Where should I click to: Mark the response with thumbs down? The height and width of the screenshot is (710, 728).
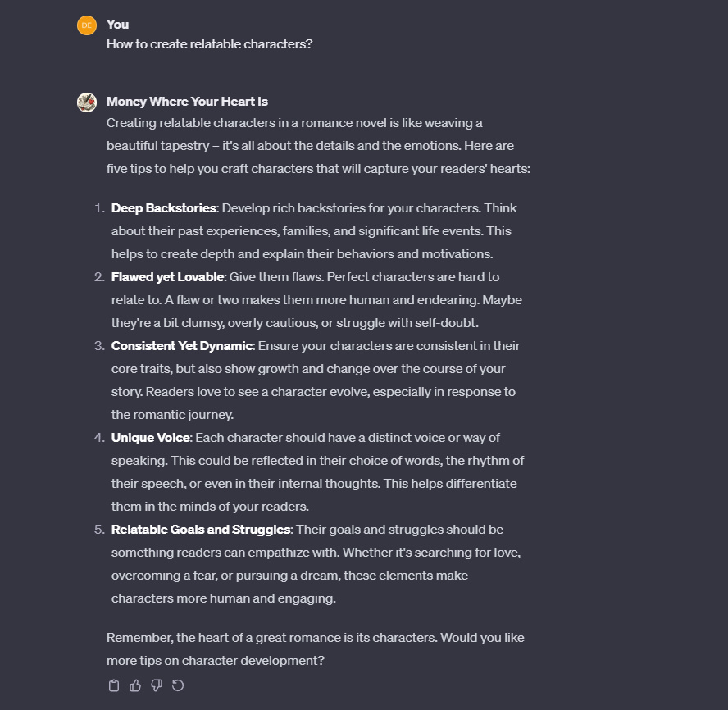(x=157, y=685)
